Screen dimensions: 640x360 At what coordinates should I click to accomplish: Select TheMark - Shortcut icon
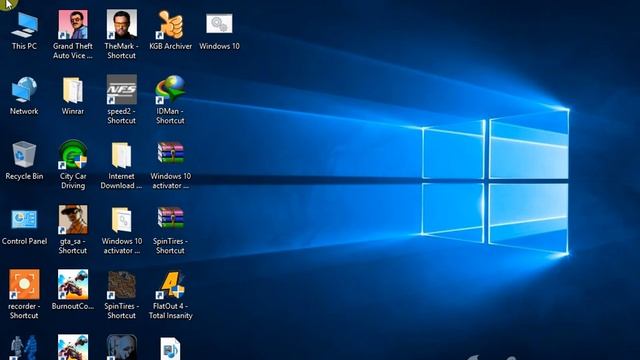pos(121,24)
